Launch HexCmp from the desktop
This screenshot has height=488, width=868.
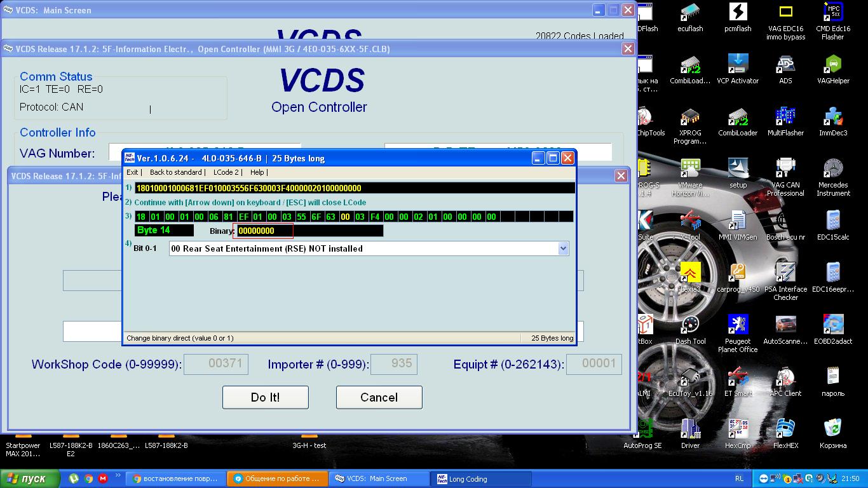coord(738,431)
